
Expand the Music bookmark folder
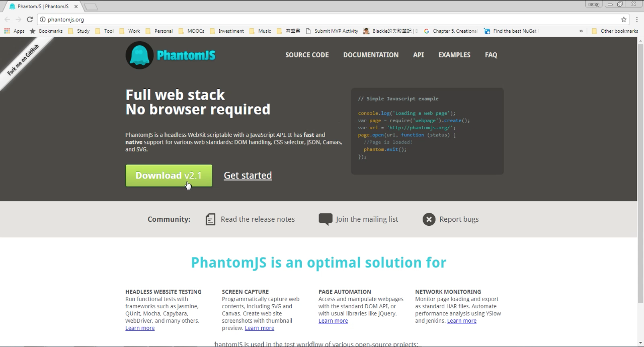[260, 31]
